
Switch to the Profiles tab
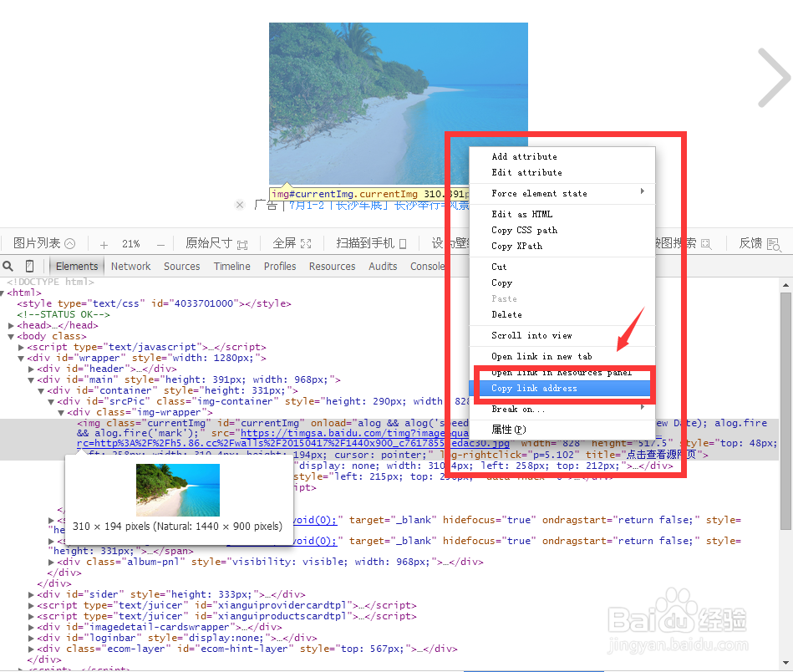(x=280, y=266)
